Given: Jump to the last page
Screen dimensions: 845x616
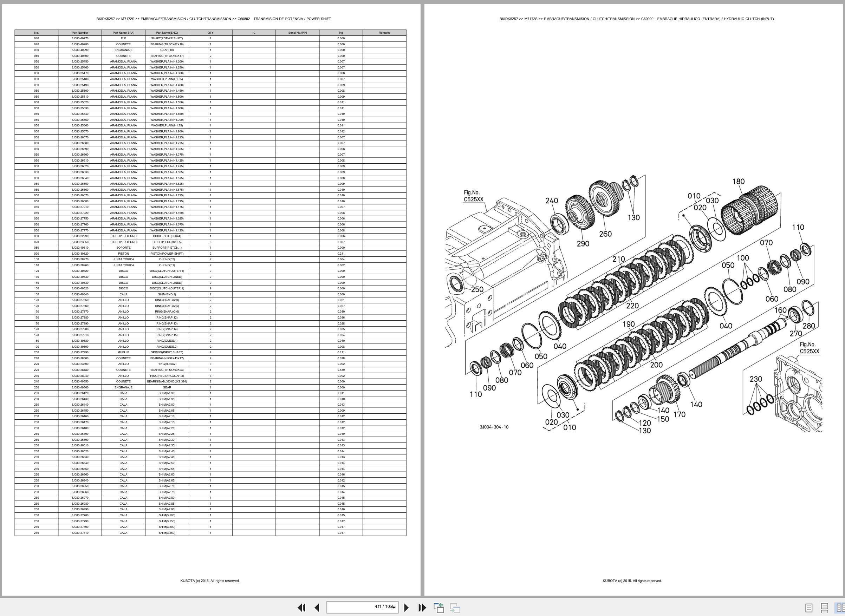Looking at the screenshot, I should click(x=422, y=608).
